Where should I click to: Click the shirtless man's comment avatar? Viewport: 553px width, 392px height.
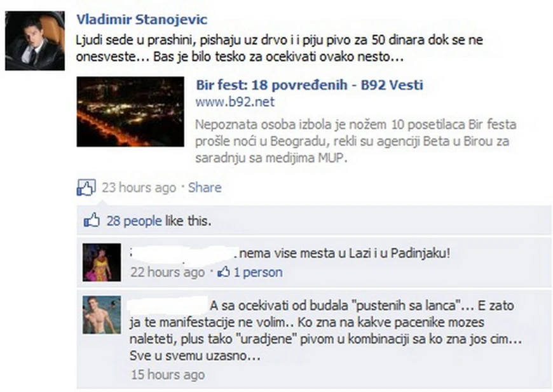point(102,314)
